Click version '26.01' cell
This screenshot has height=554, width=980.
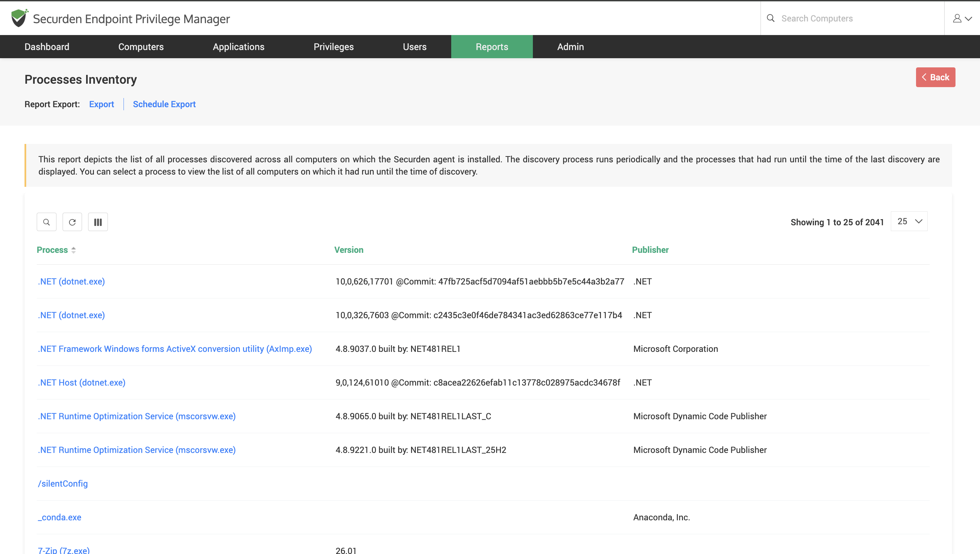346,550
